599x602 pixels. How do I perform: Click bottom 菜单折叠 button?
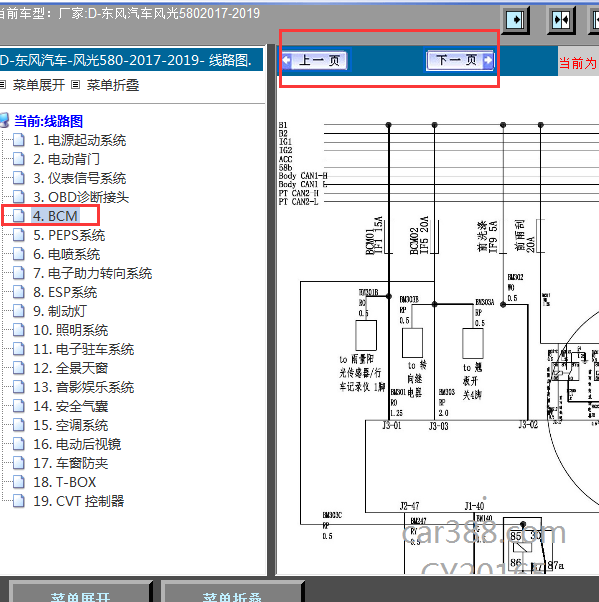point(232,592)
